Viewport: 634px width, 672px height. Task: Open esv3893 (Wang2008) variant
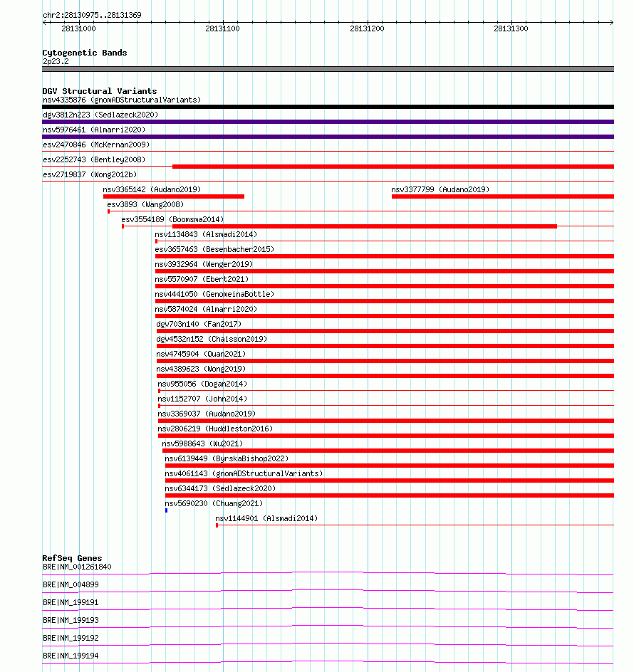[145, 204]
